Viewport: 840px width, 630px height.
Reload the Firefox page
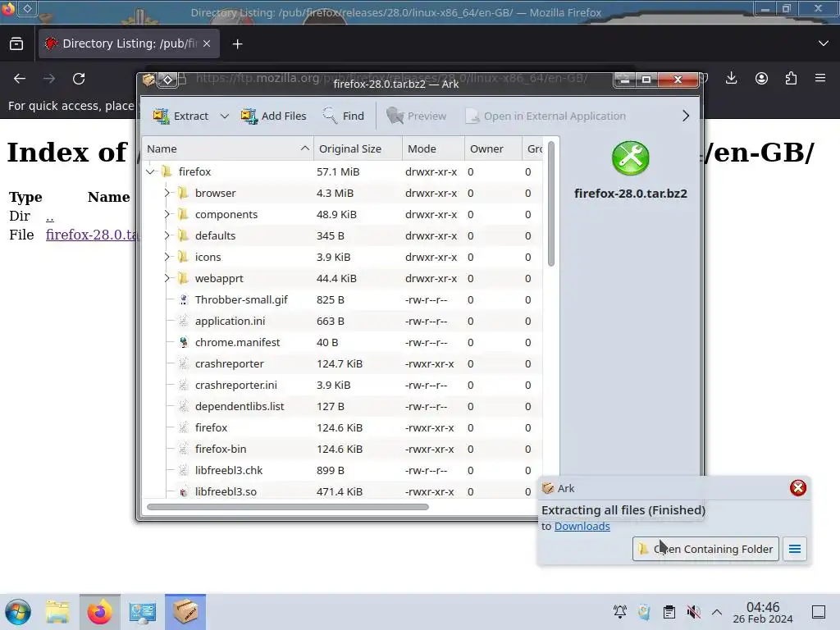[x=79, y=79]
